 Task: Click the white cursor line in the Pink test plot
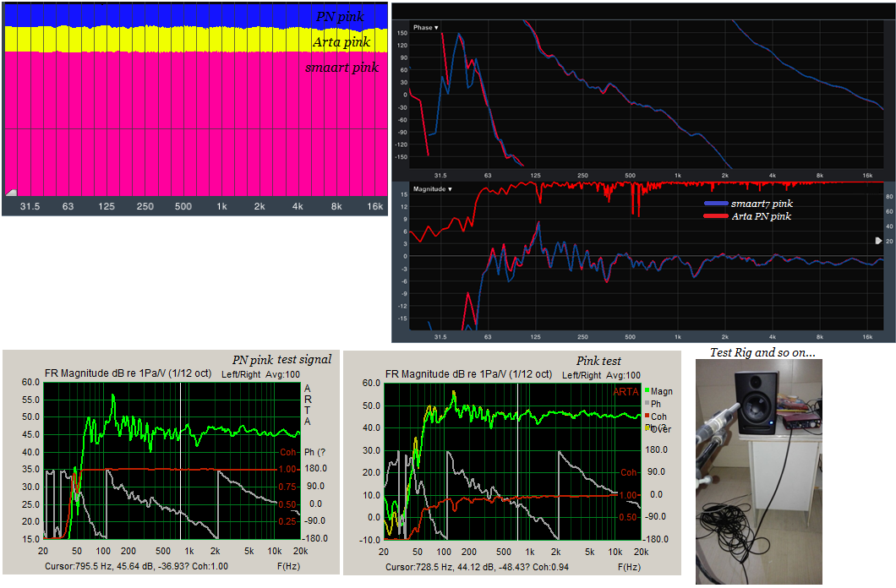tap(517, 462)
